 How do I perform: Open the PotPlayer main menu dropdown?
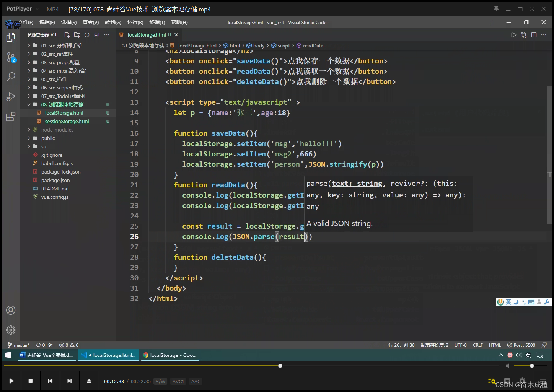pyautogui.click(x=23, y=9)
